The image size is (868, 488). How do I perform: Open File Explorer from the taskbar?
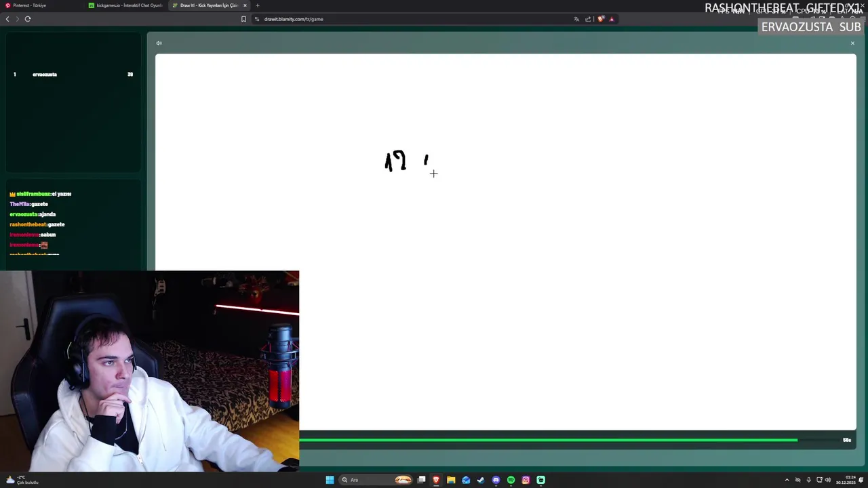(x=451, y=480)
